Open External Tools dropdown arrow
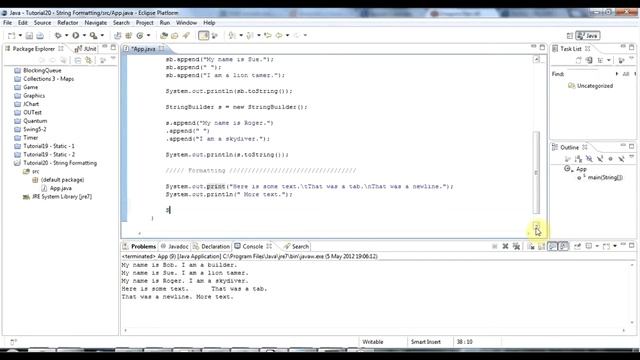 102,36
